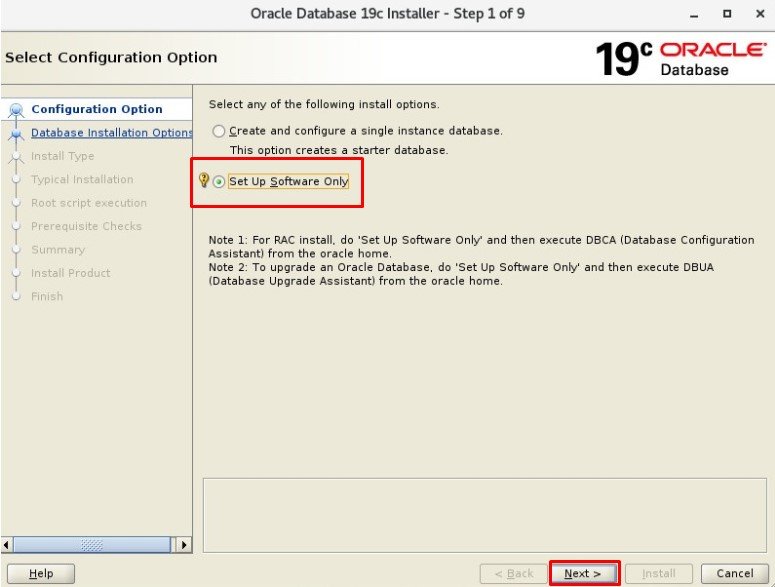Screen dimensions: 775x587
Task: Select 'Create and configure a single instance database' radio
Action: (218, 131)
